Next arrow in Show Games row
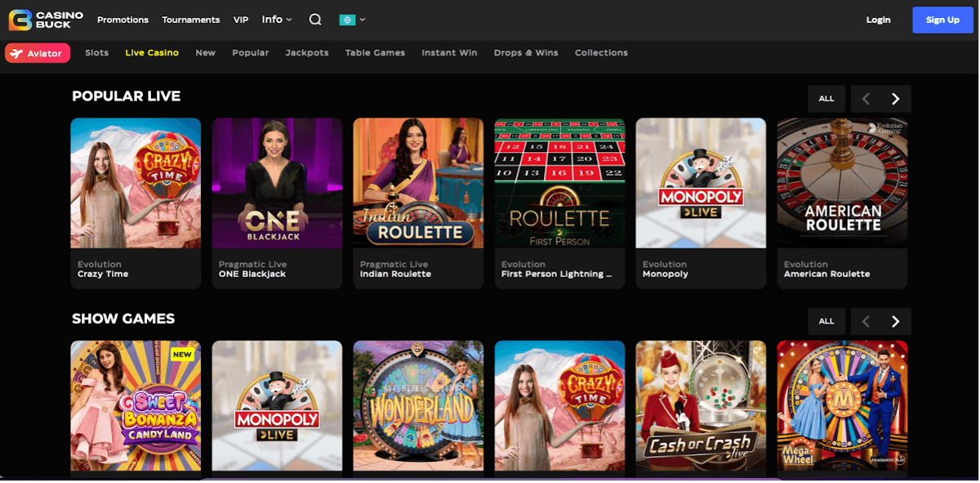 (x=895, y=321)
